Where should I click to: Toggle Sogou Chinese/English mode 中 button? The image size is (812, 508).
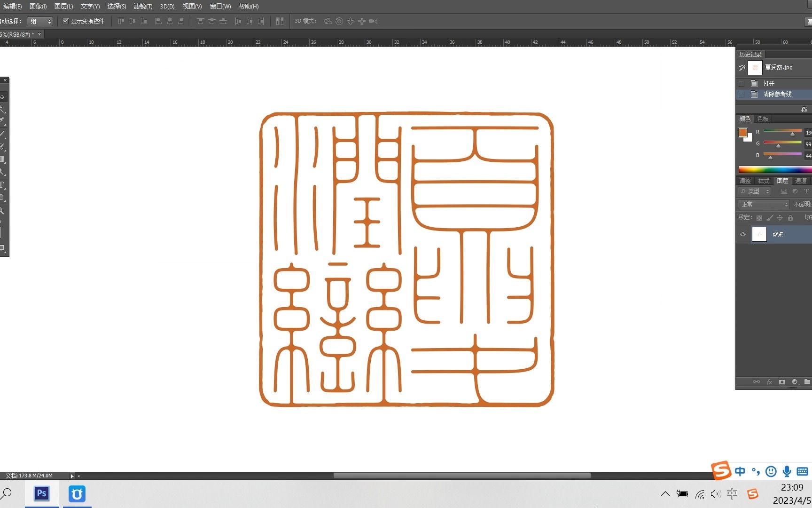point(740,471)
